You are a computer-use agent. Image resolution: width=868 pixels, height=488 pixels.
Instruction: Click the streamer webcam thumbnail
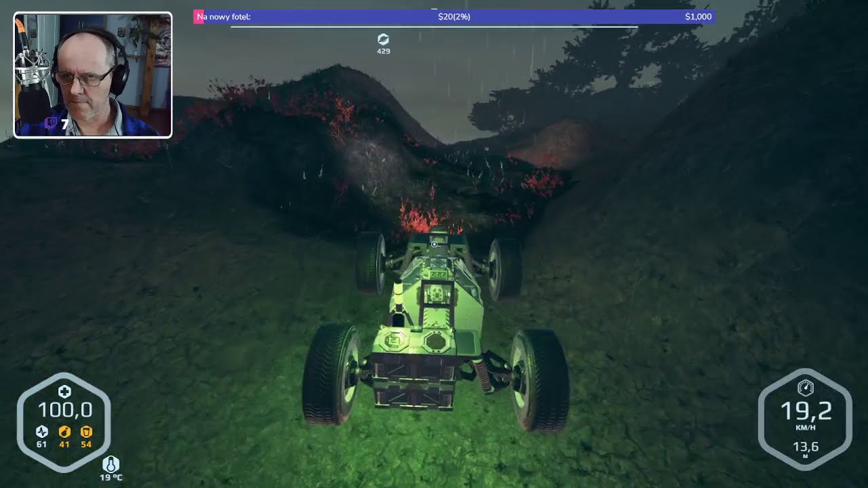click(93, 75)
